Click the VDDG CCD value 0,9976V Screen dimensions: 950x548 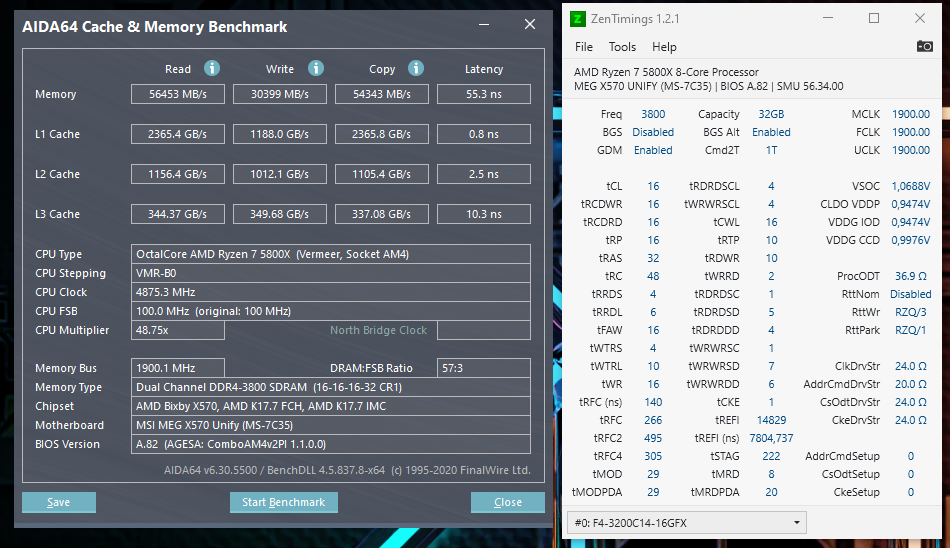(x=911, y=240)
